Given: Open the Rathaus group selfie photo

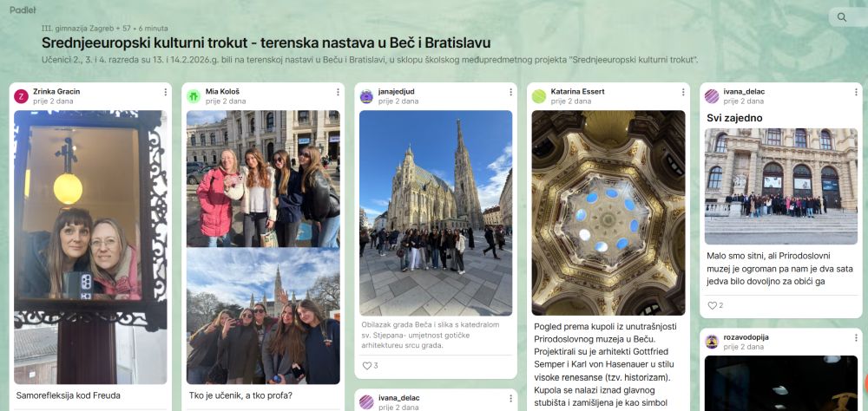Looking at the screenshot, I should [263, 316].
